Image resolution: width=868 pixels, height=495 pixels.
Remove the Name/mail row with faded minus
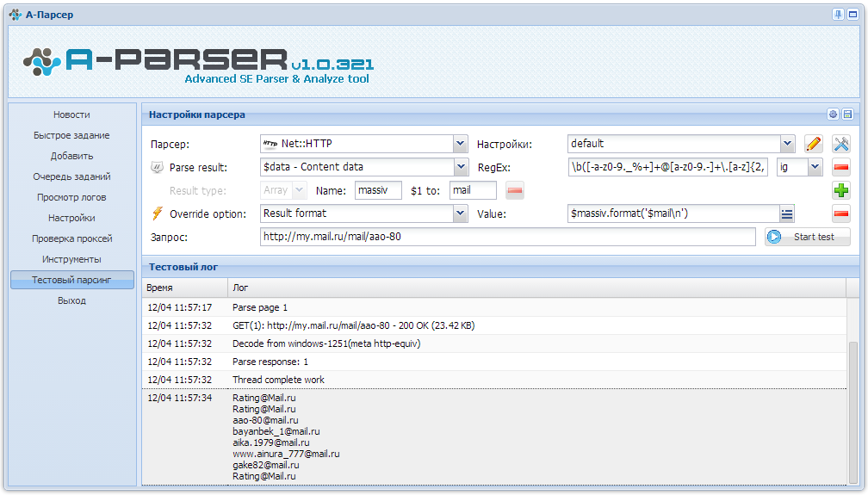coord(515,190)
